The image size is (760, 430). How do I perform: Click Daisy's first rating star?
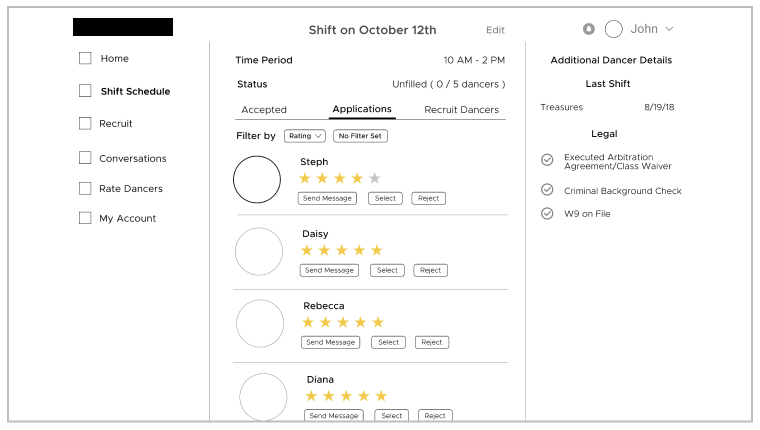coord(307,250)
